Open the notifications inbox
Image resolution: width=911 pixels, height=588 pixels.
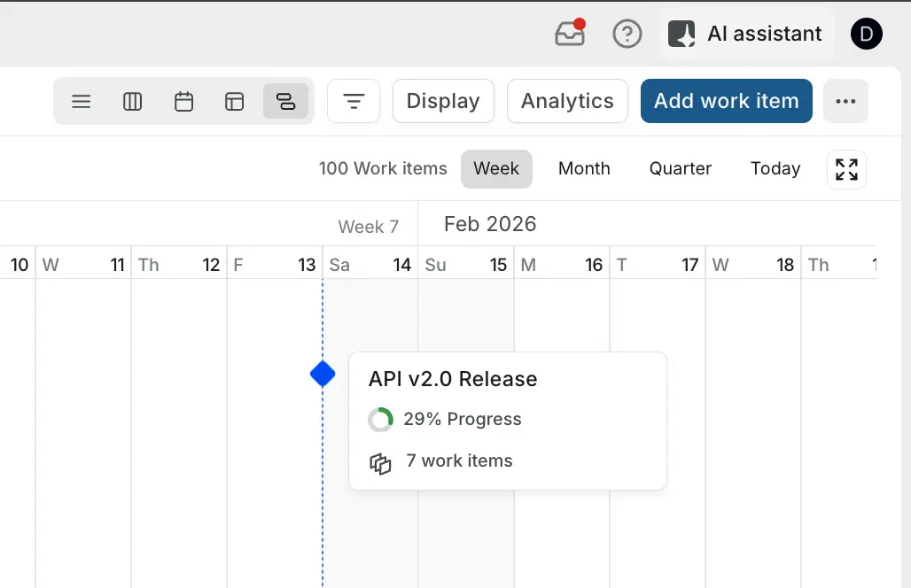570,33
